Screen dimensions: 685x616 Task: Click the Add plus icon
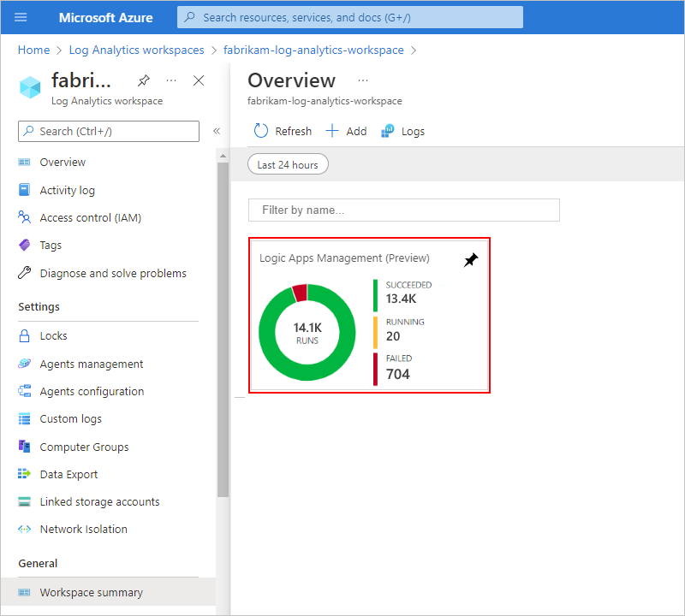pyautogui.click(x=333, y=131)
